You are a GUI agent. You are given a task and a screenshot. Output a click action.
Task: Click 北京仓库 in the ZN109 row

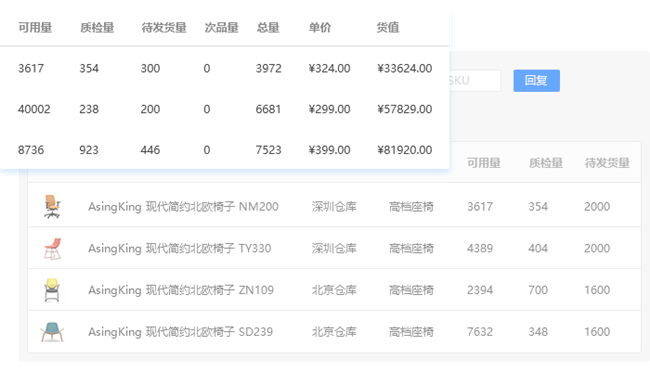tap(334, 290)
